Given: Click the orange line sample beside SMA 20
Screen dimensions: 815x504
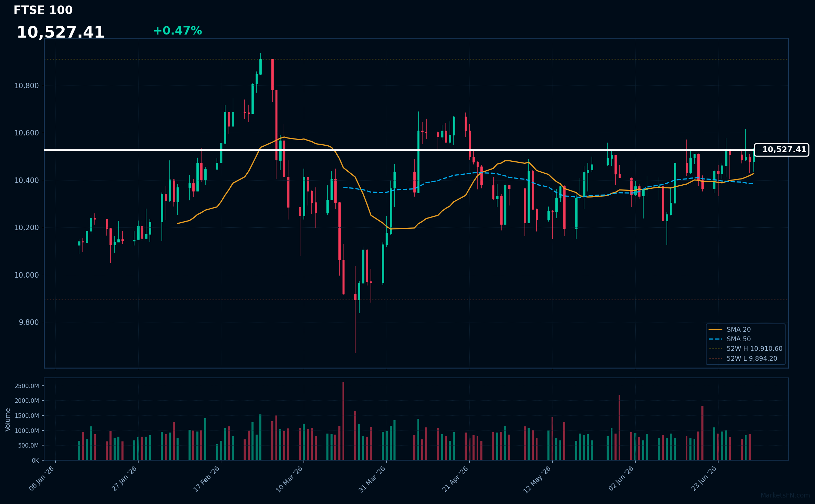Looking at the screenshot, I should 715,330.
